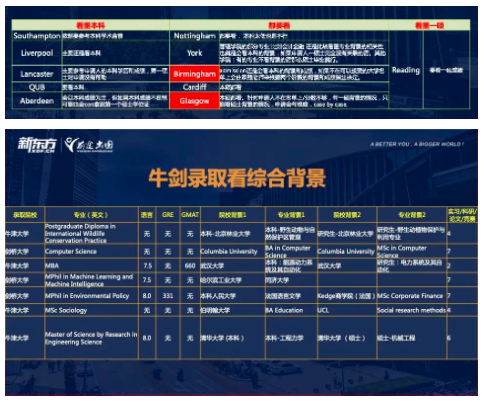Click the 新东方 logo

point(37,145)
